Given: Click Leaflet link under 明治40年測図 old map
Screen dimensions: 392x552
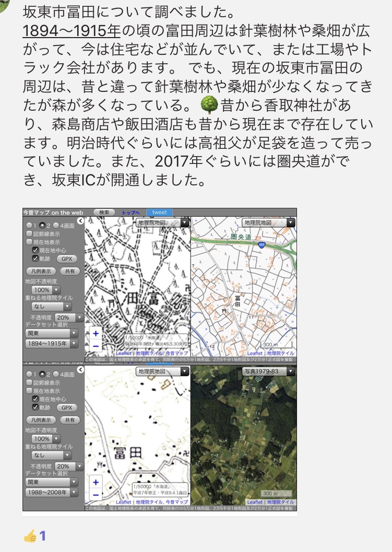Looking at the screenshot, I should pyautogui.click(x=124, y=353).
